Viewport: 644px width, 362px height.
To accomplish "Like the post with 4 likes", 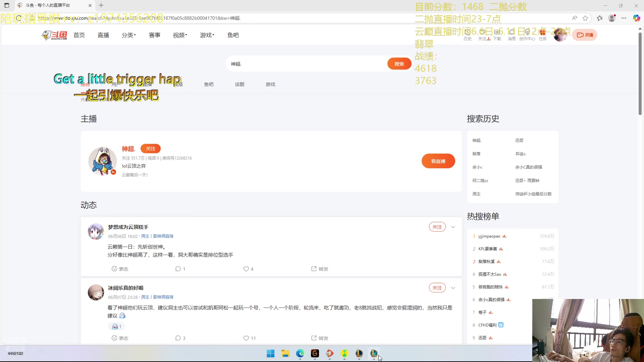I will click(248, 269).
